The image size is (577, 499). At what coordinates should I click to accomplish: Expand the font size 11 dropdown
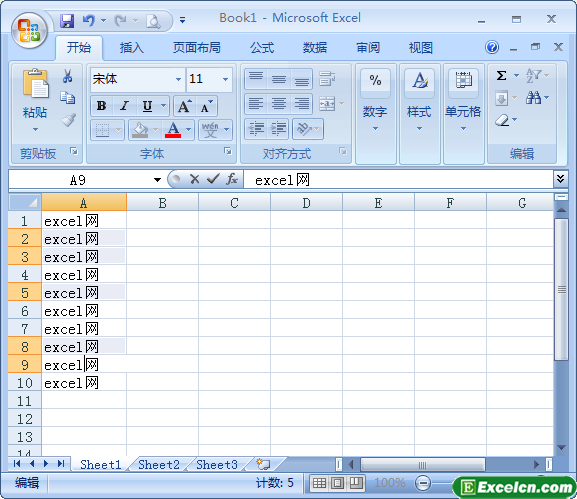pyautogui.click(x=225, y=79)
